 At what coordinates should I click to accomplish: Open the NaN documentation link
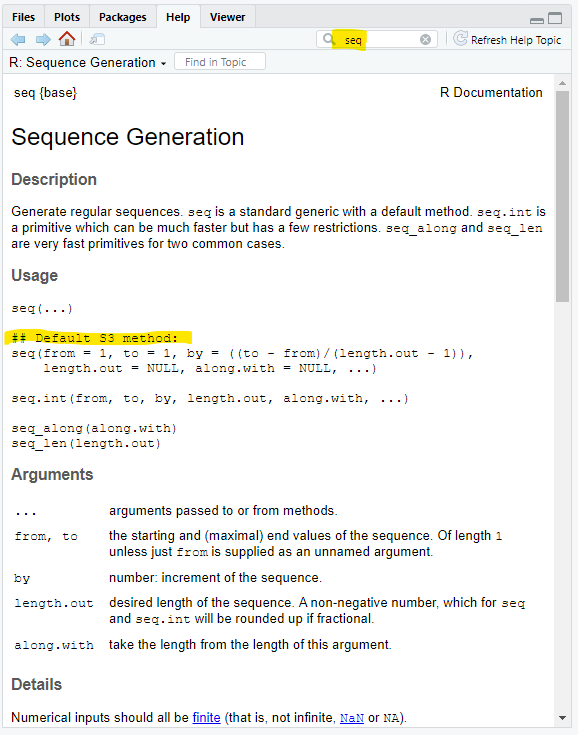click(352, 718)
